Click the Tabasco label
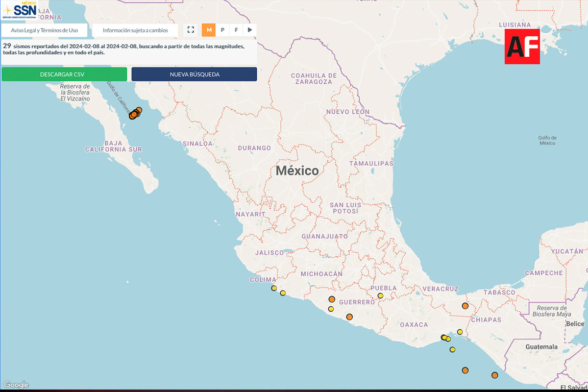 click(499, 293)
